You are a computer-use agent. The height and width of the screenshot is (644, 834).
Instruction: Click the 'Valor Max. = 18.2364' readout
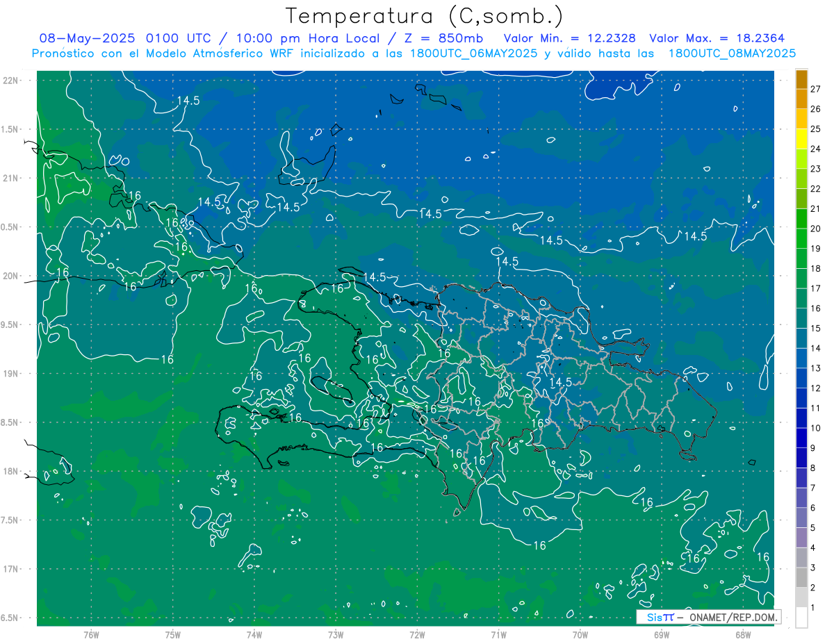pyautogui.click(x=717, y=38)
